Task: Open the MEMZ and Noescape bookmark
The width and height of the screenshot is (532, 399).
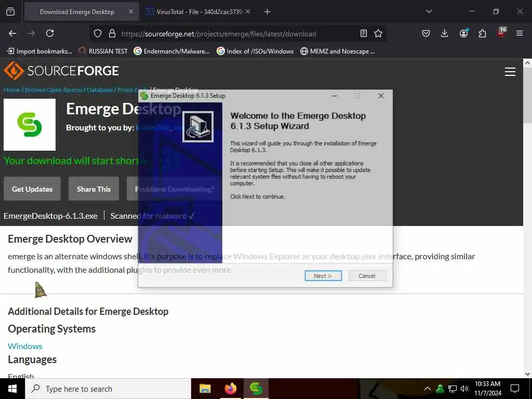Action: [x=338, y=51]
